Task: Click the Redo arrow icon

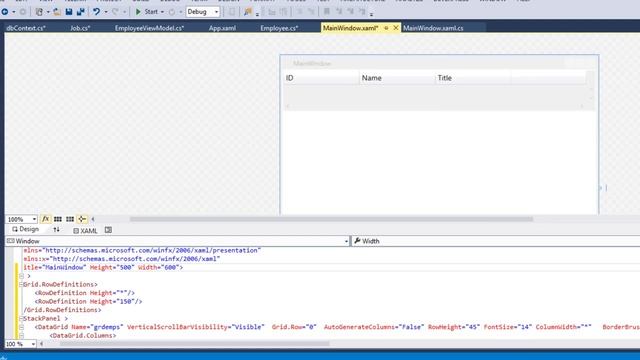Action: point(115,12)
